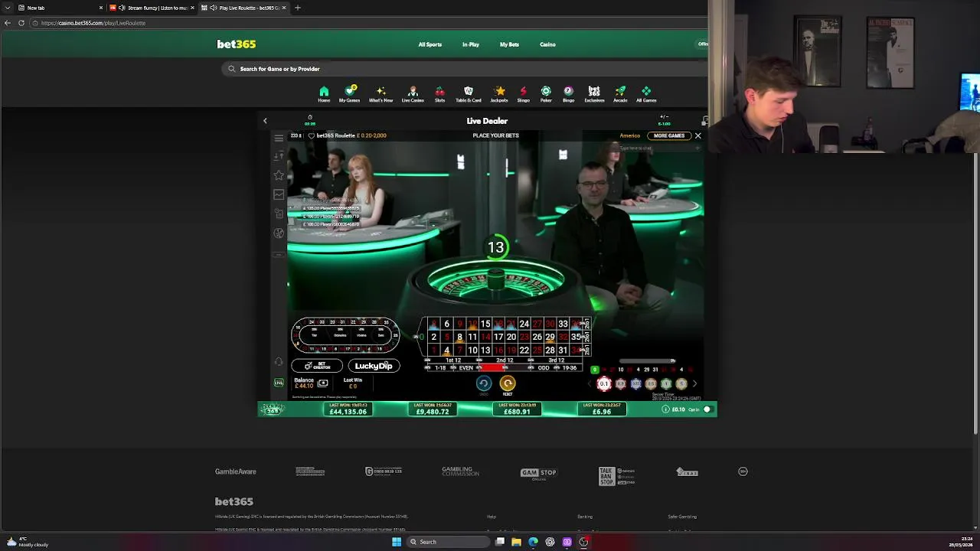This screenshot has width=980, height=551.
Task: Open All Sports section
Action: point(430,44)
